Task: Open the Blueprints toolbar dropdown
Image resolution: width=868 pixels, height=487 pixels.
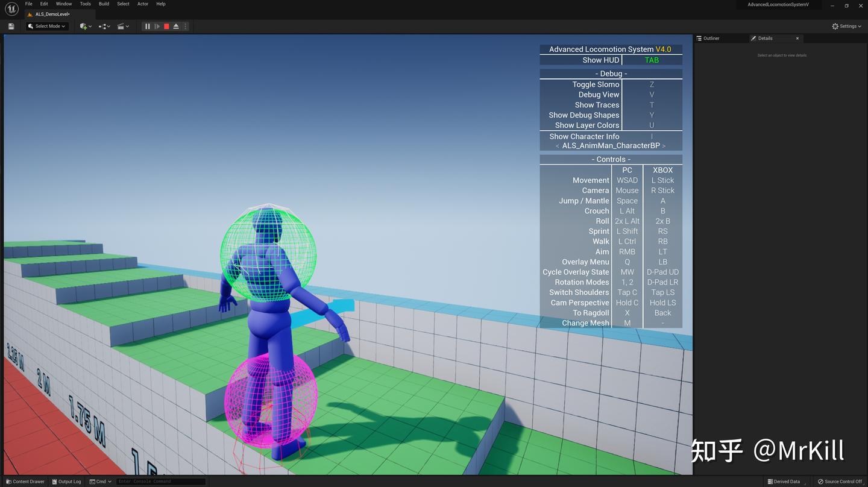Action: click(104, 27)
